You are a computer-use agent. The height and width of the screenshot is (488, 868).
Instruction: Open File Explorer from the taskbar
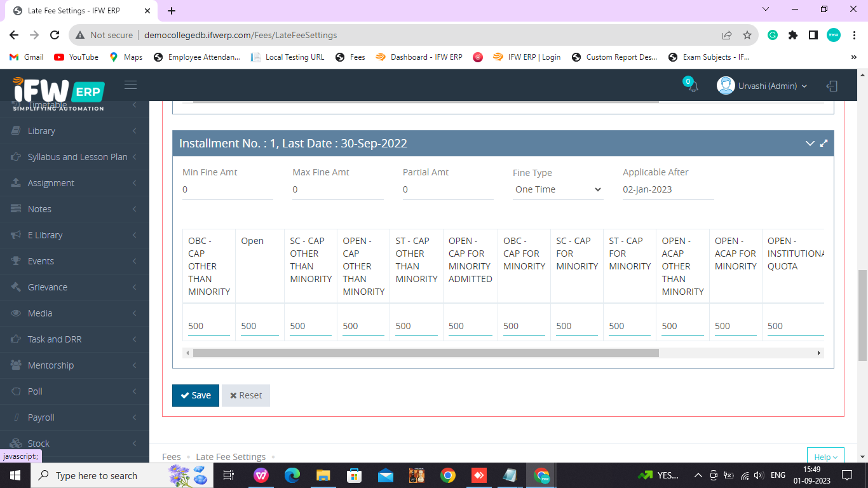pyautogui.click(x=323, y=475)
